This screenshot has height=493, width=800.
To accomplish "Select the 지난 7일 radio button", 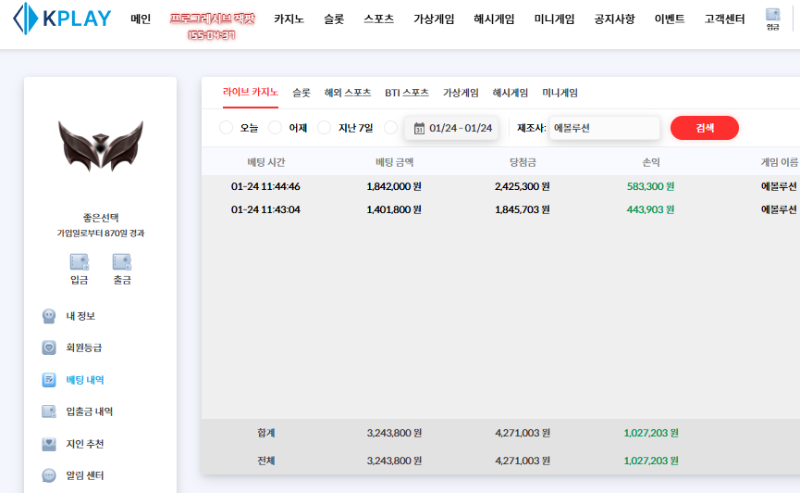I will coord(324,128).
